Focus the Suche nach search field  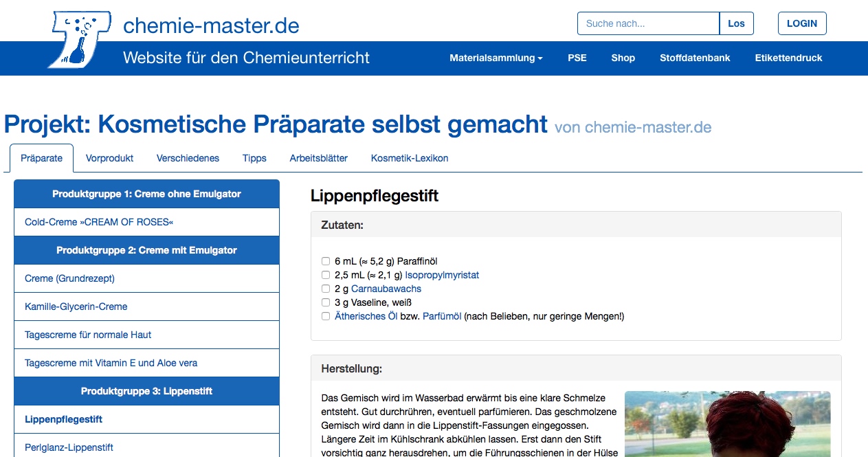(x=648, y=23)
